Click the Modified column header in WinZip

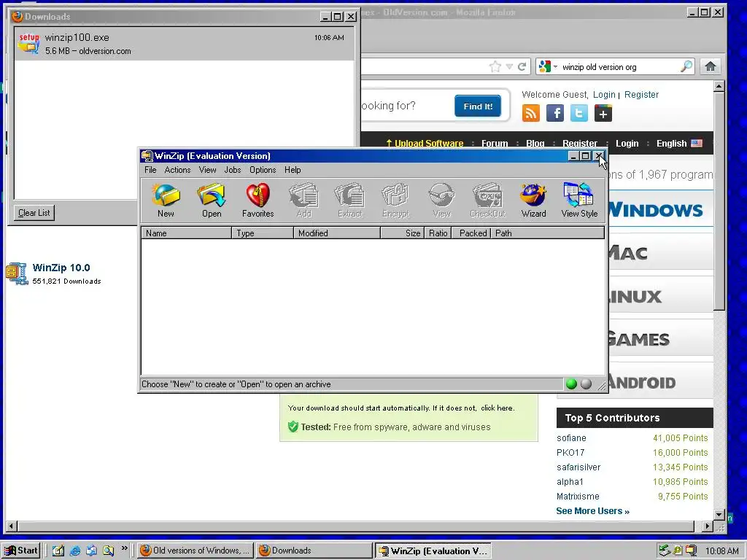337,233
